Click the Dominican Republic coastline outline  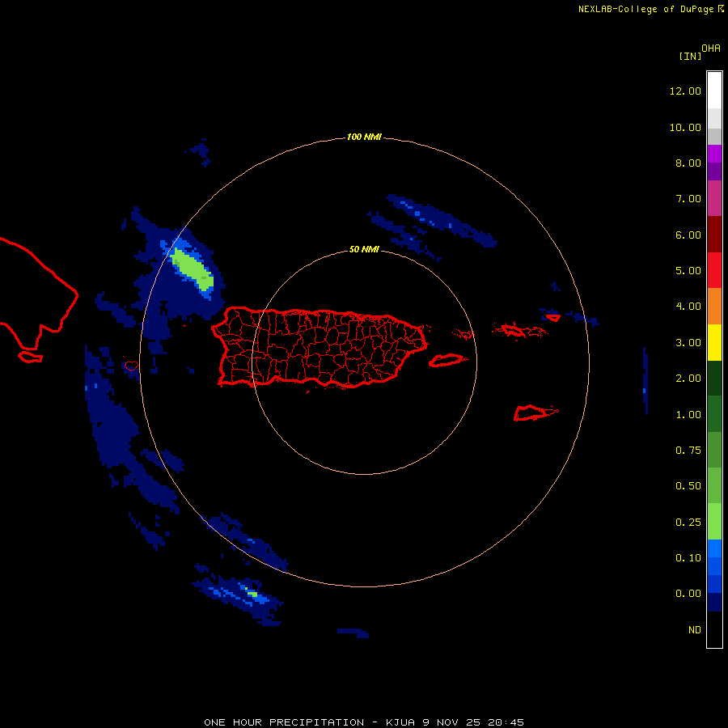click(39, 294)
